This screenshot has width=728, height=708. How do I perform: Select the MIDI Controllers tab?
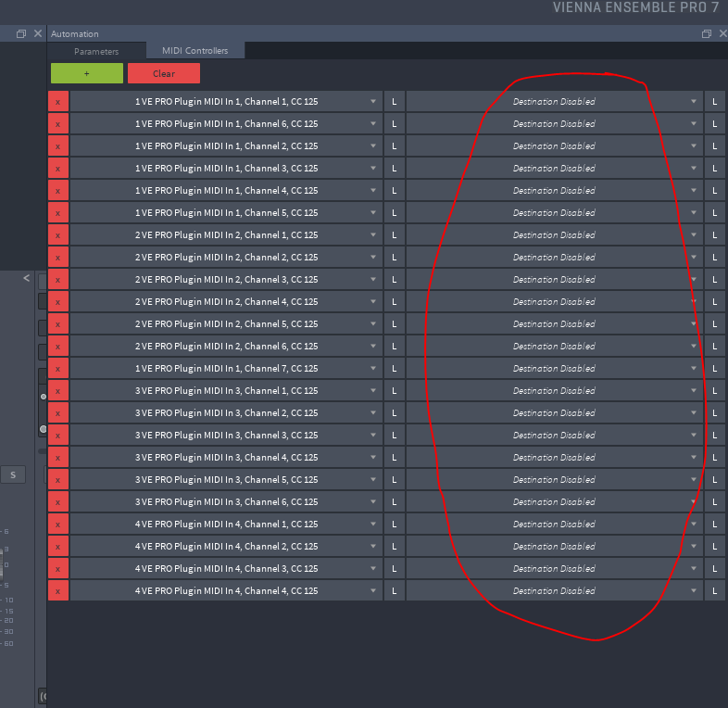[195, 51]
